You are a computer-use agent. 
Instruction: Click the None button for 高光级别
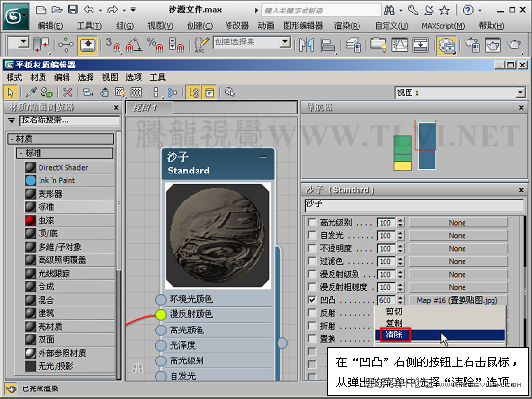pyautogui.click(x=458, y=223)
